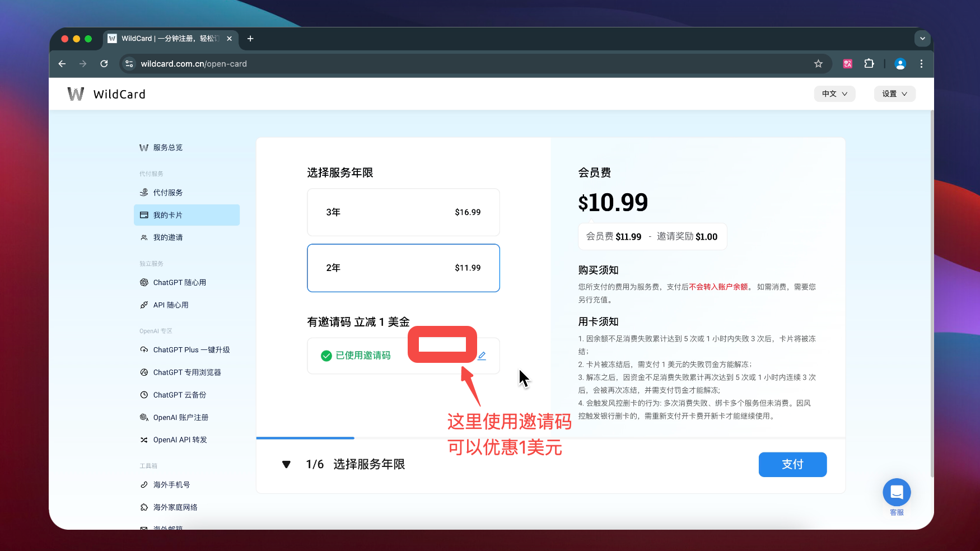Open the 中文 language dropdown
The height and width of the screenshot is (551, 980).
(834, 94)
